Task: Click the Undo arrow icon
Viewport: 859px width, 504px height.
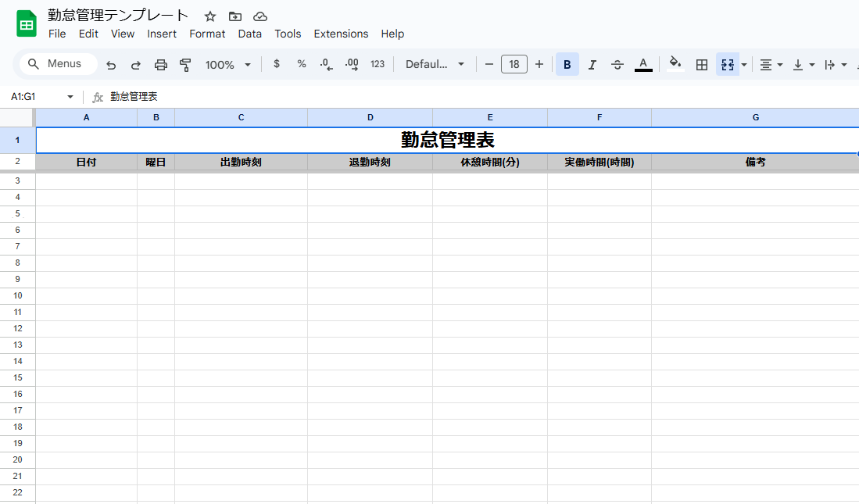Action: (111, 65)
